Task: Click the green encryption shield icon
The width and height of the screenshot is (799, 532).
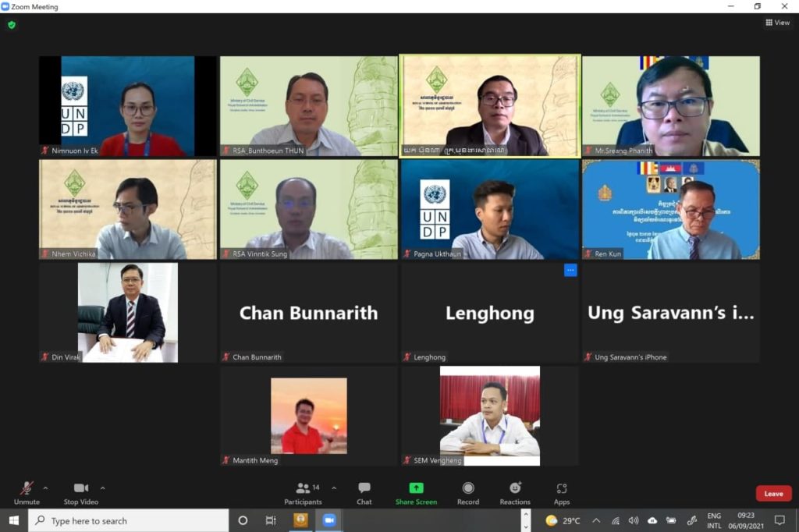Action: click(12, 24)
